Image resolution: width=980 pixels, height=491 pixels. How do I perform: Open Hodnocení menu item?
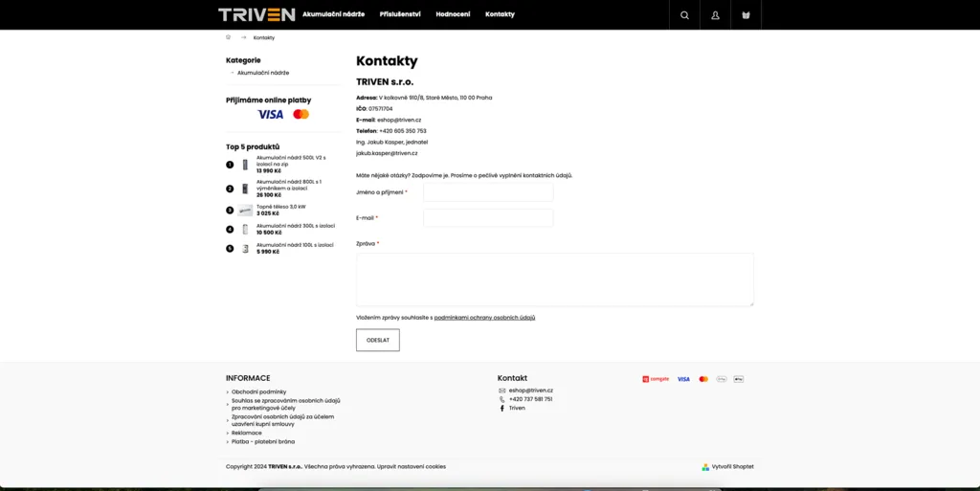pos(453,14)
